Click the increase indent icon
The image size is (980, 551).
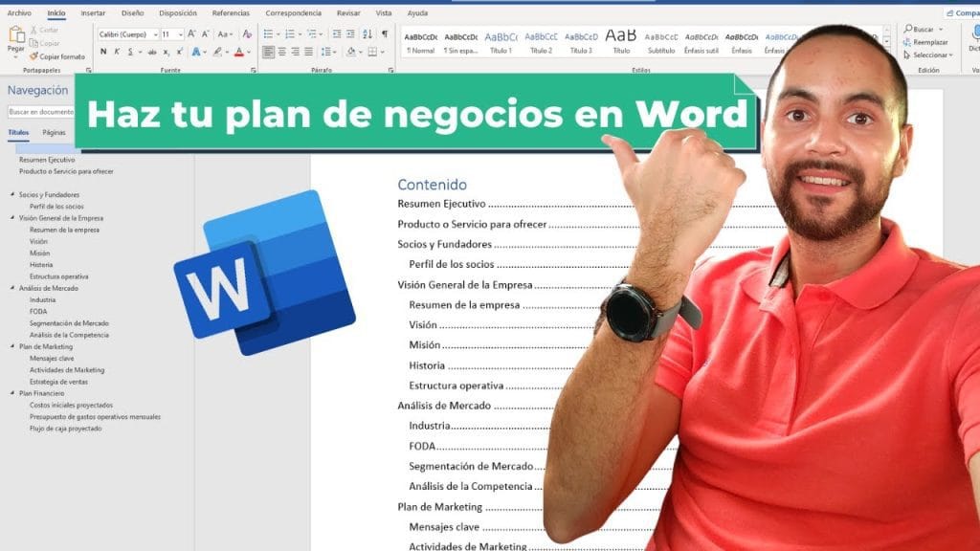[350, 33]
